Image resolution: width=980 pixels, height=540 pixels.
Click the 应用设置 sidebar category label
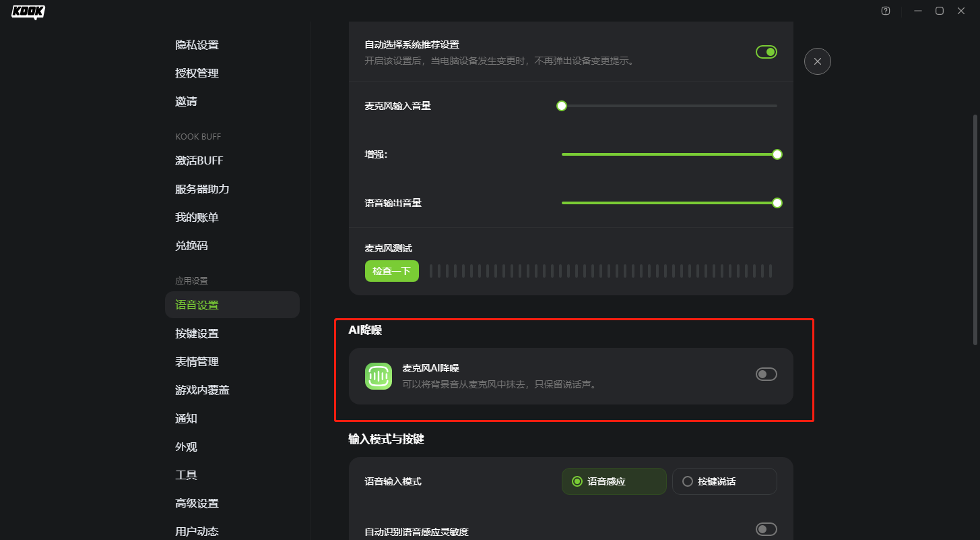tap(191, 281)
